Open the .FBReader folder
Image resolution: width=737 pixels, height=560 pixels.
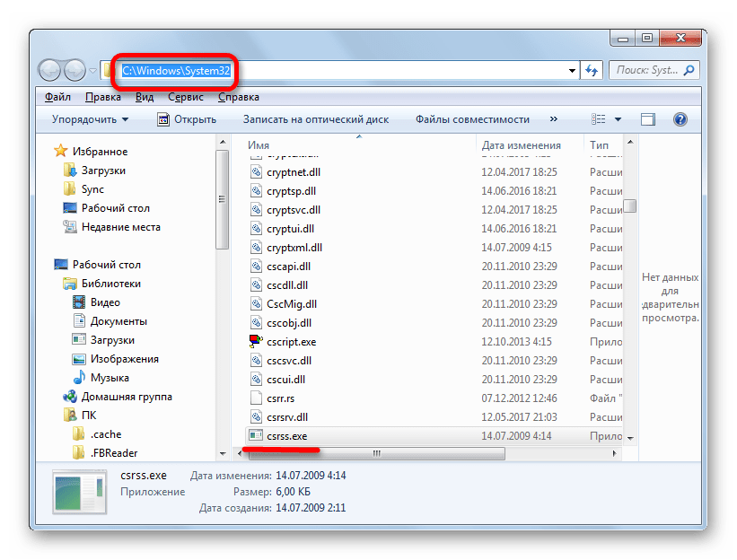(x=114, y=453)
